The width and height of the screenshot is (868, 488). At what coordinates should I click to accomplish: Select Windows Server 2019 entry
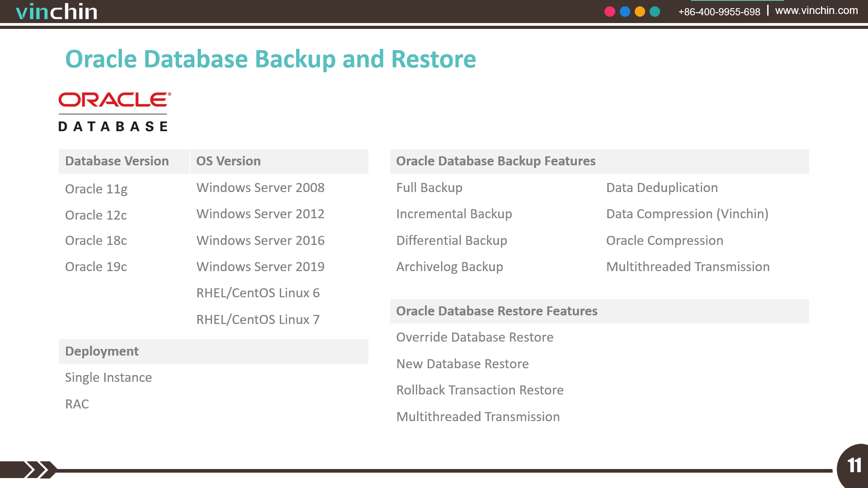260,267
